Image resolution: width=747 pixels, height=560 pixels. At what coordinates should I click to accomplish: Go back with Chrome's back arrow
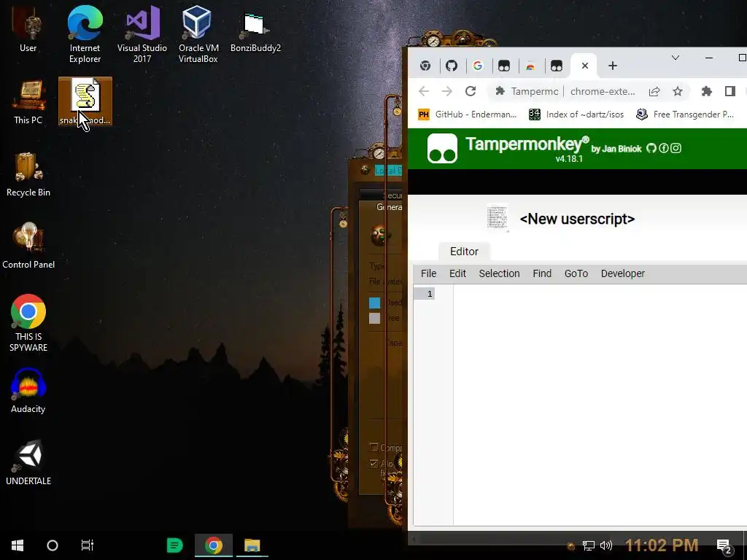424,91
